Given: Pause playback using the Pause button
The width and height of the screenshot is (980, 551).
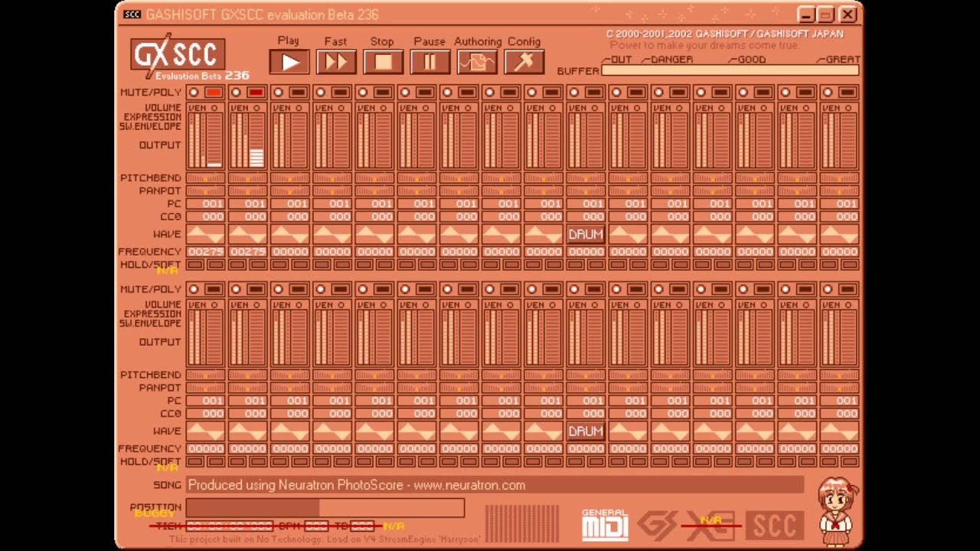Looking at the screenshot, I should point(430,62).
